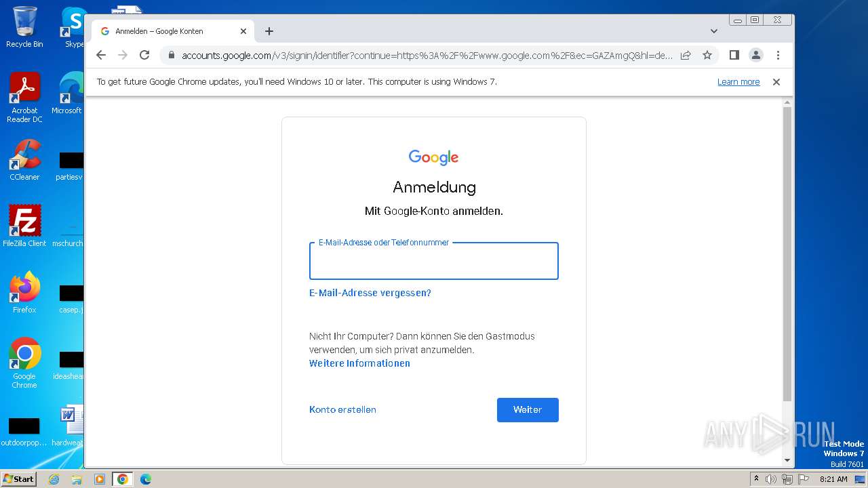Share this page from the address bar

686,55
